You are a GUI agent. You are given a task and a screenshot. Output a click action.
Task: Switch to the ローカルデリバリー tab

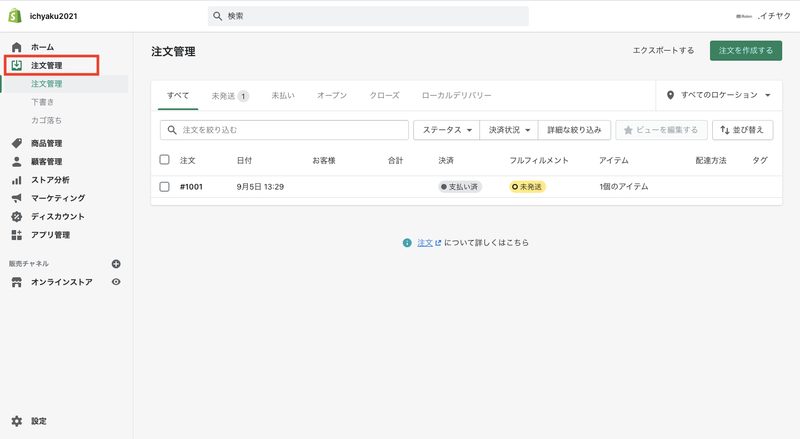(457, 95)
